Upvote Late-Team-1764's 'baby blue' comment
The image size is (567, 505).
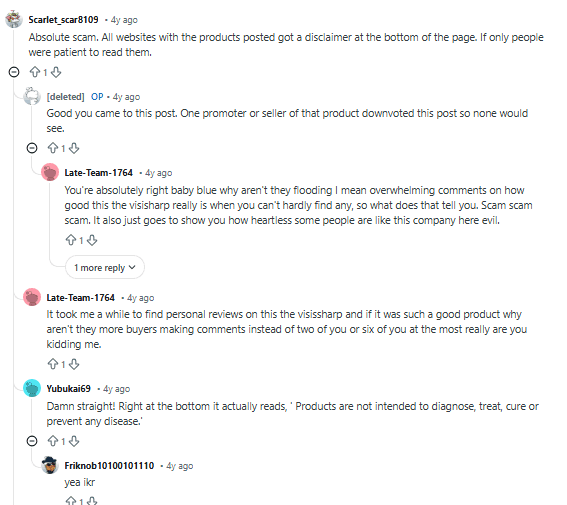[x=71, y=240]
